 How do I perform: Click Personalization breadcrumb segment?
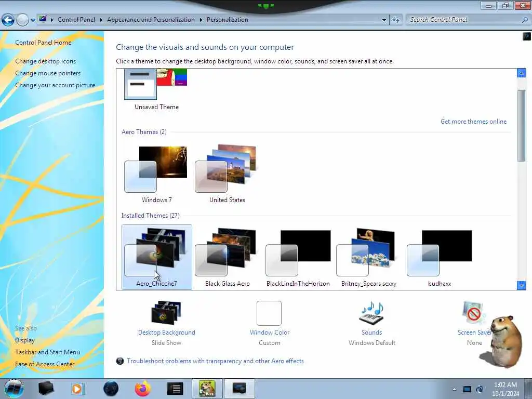tap(228, 20)
